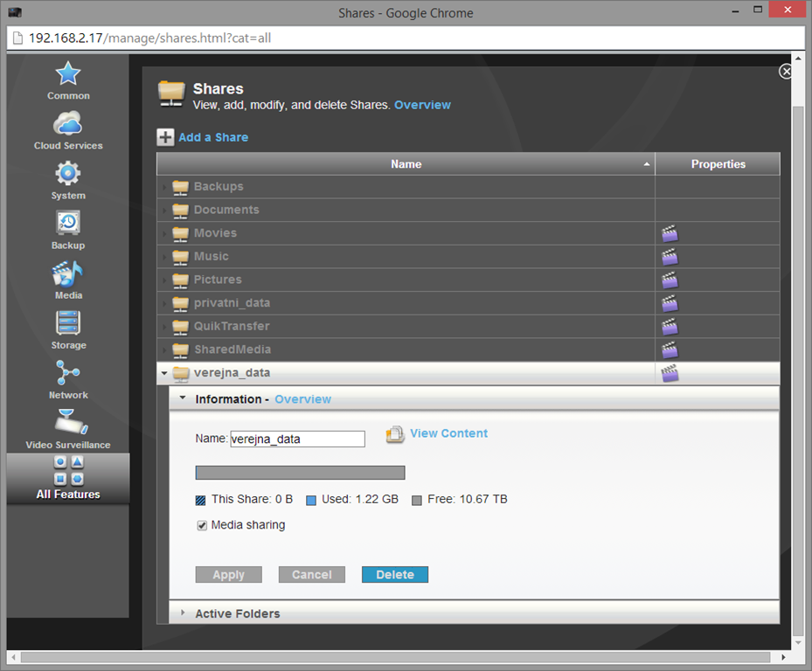
Task: Select the Network sidebar icon
Action: [x=68, y=373]
